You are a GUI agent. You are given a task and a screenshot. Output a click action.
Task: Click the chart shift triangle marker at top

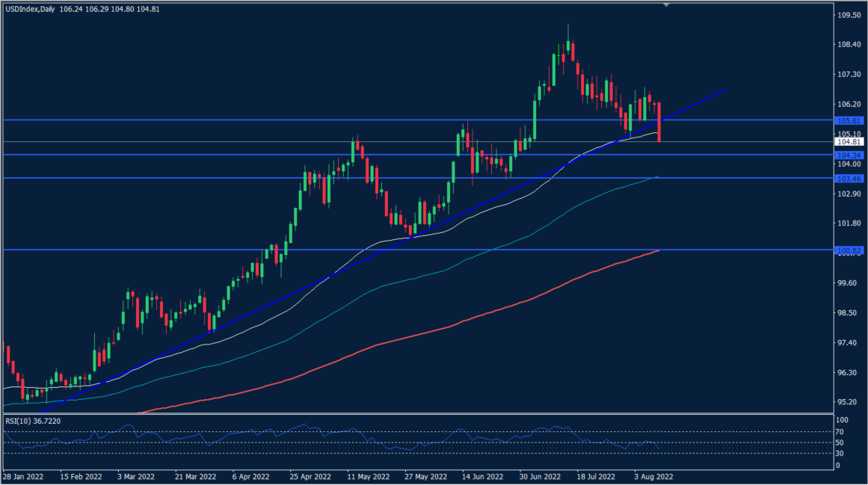(x=666, y=4)
